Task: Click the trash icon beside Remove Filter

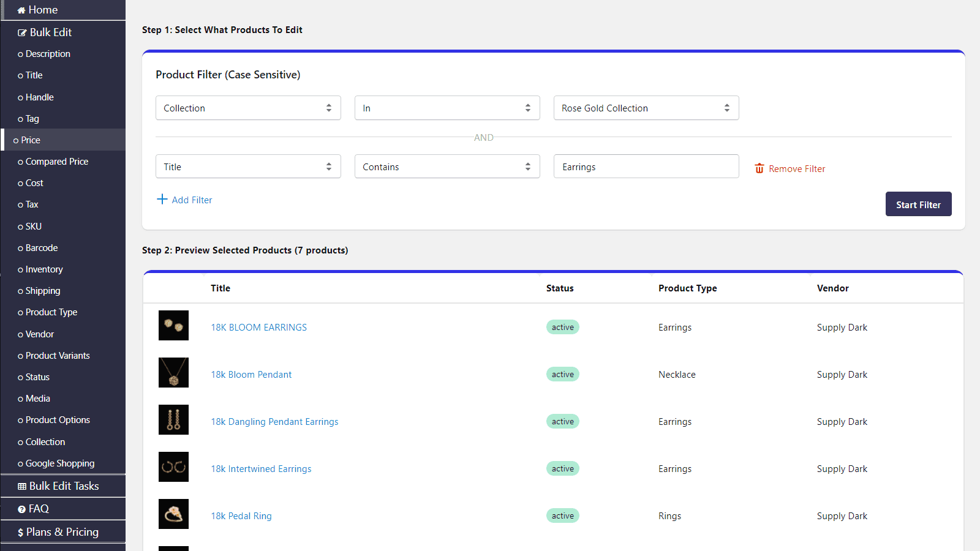Action: [759, 168]
